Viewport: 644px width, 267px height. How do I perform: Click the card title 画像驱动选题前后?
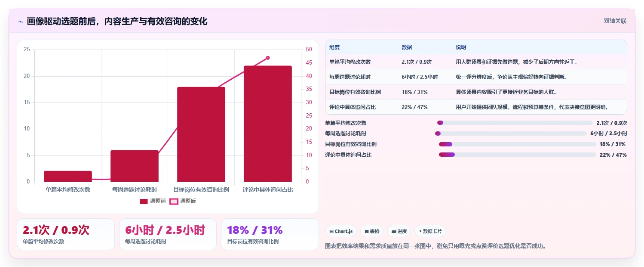[117, 22]
